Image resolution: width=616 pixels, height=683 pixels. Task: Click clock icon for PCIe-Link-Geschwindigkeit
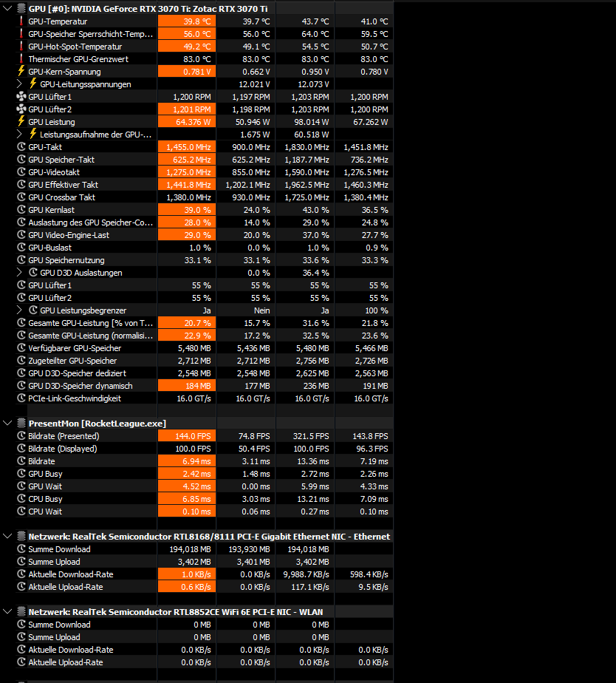click(x=21, y=398)
